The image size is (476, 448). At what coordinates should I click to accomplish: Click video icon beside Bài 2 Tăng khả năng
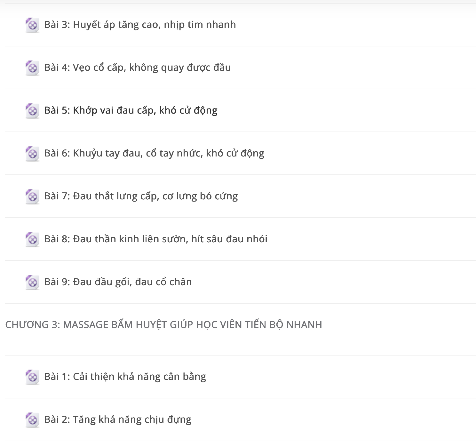tap(32, 420)
